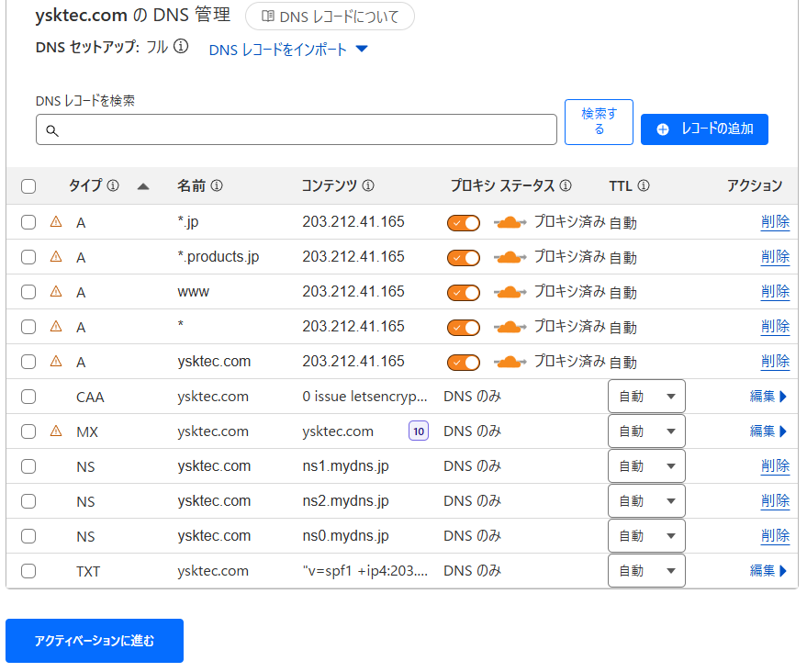Click the search magnifier icon in search field
Screen dimensions: 807x672
pyautogui.click(x=52, y=130)
